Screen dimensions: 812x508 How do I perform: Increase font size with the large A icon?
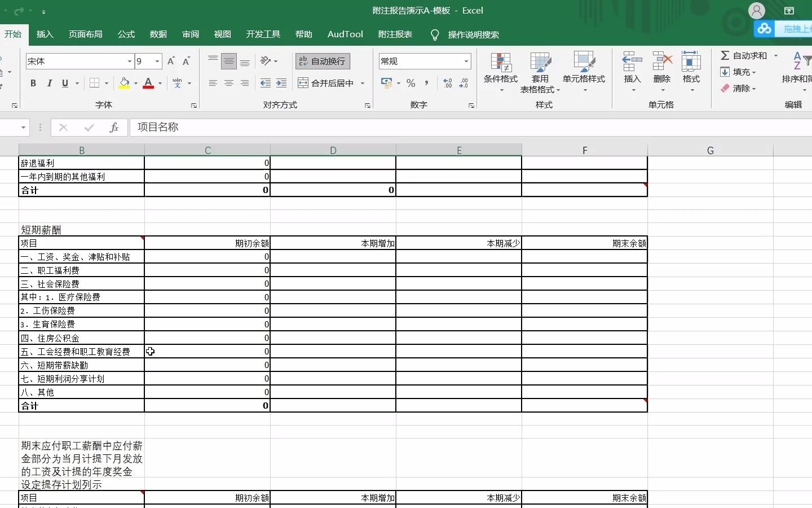tap(171, 61)
